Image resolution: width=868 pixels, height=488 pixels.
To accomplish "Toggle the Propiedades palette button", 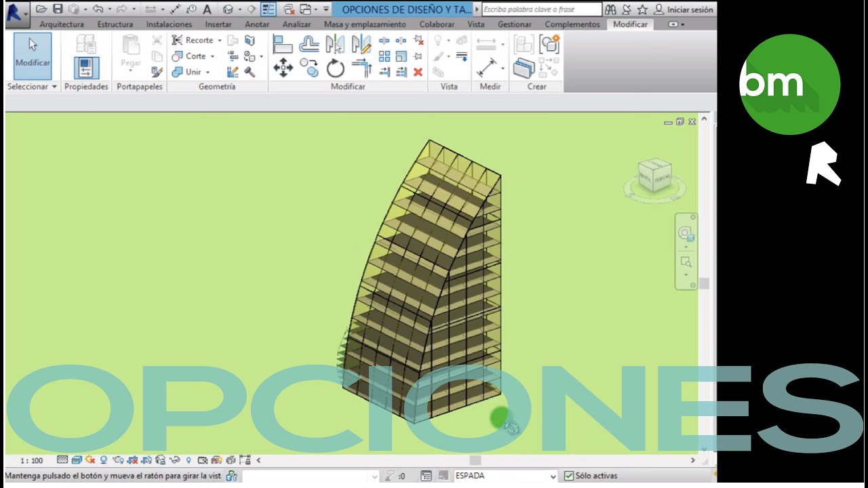I will 86,68.
